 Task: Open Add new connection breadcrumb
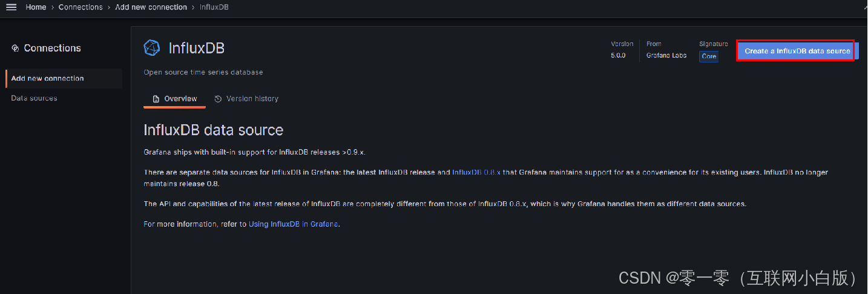[151, 7]
